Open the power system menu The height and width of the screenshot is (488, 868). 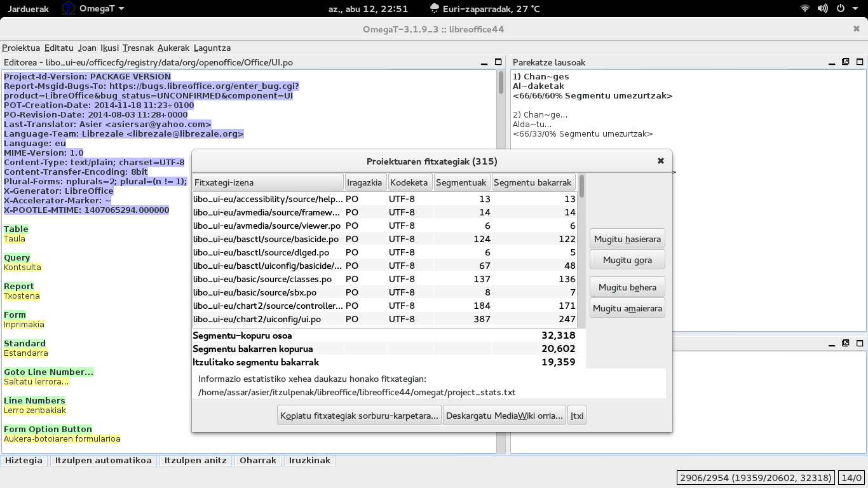click(845, 9)
